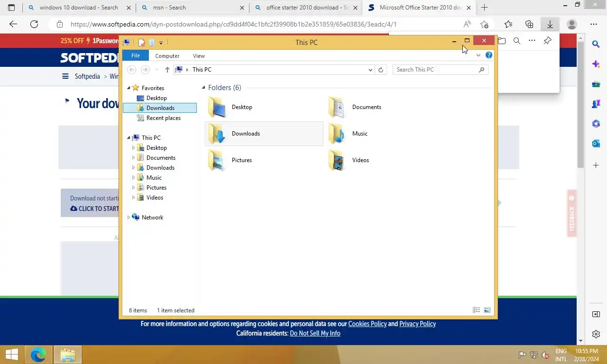Open Edge Settings and more menu
The image size is (607, 364).
[594, 24]
